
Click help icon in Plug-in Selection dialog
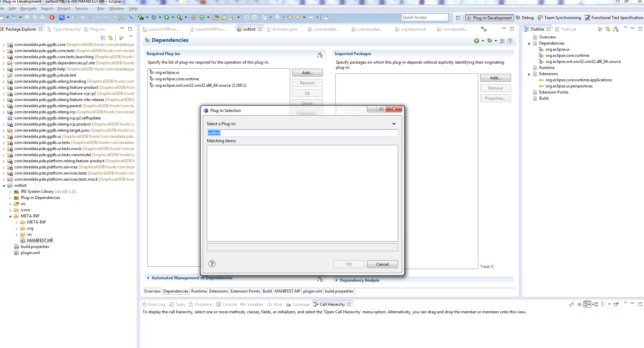pyautogui.click(x=212, y=264)
